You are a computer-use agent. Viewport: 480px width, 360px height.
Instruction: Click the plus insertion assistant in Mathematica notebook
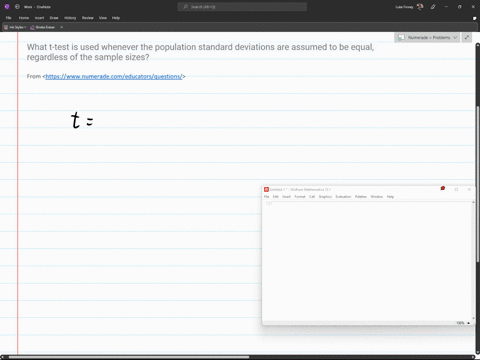[269, 203]
